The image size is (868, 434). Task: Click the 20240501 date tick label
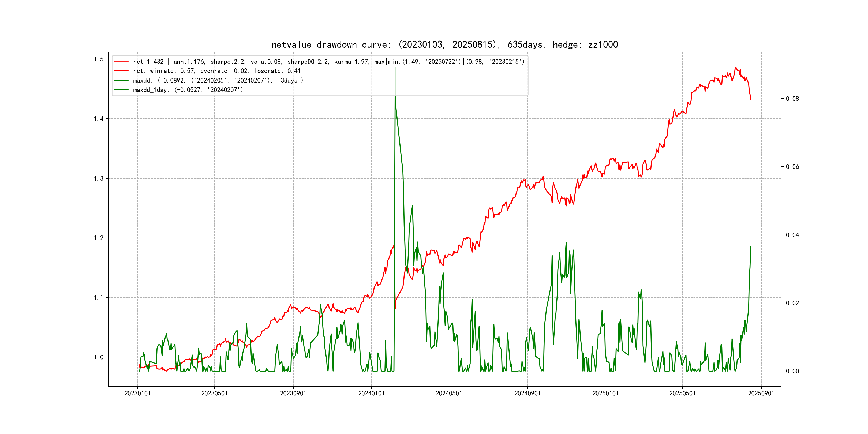tap(449, 394)
